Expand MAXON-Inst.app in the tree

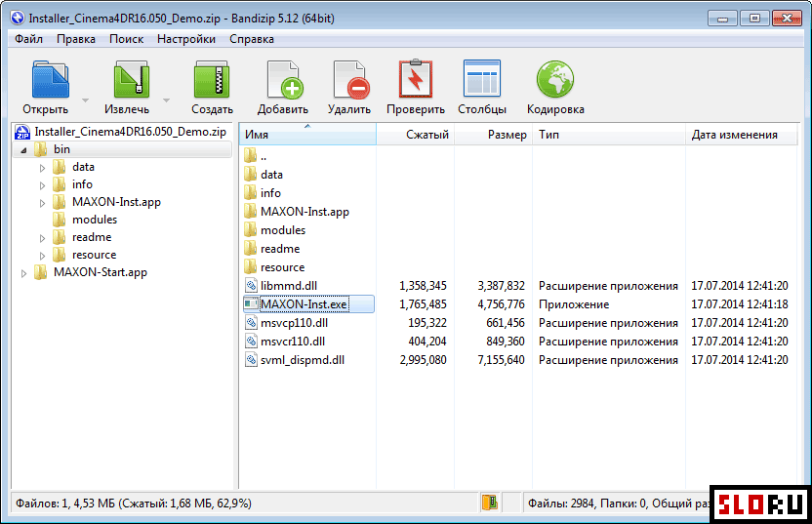pos(43,203)
